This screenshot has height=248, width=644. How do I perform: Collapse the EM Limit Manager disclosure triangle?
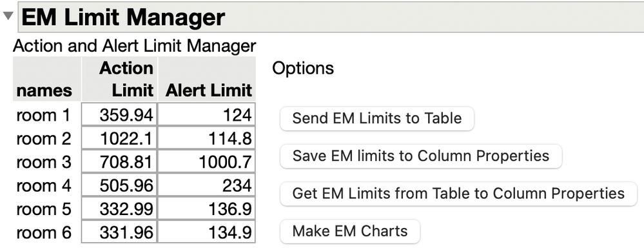coord(8,17)
